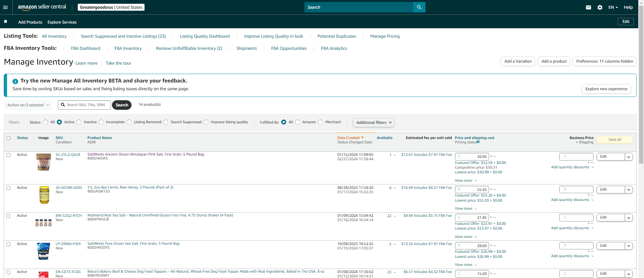The height and width of the screenshot is (278, 644).
Task: Open the Shipments tool
Action: point(247,48)
